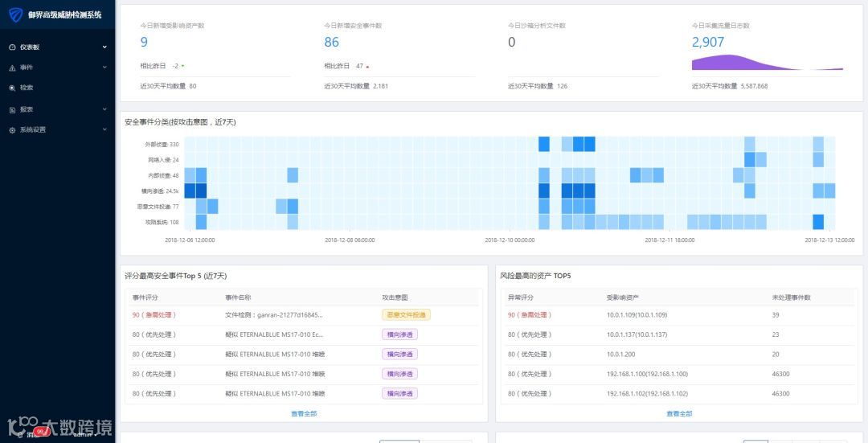
Task: Click heatmap row label 攻陷系统: 108
Action: 162,222
